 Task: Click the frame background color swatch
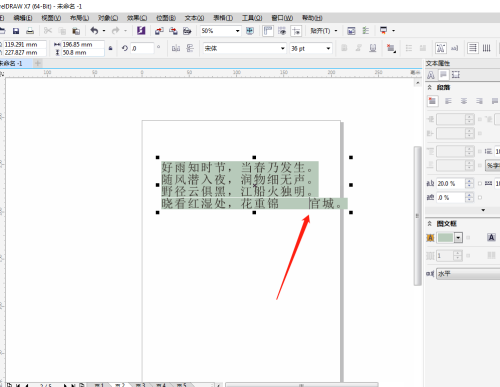pos(445,238)
